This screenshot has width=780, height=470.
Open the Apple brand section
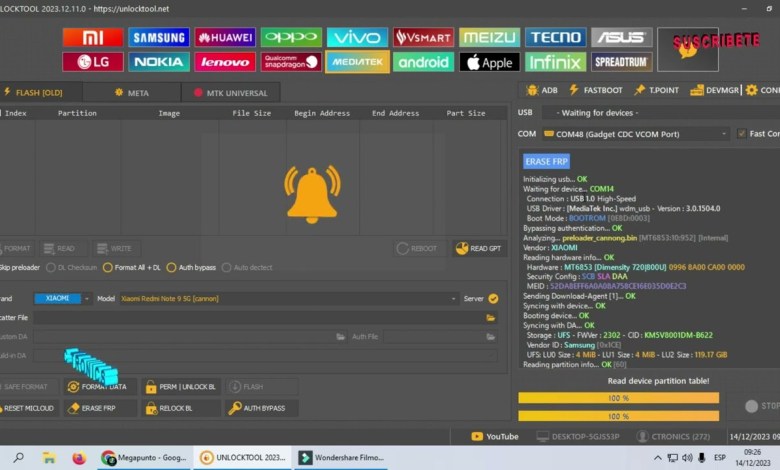coord(489,62)
